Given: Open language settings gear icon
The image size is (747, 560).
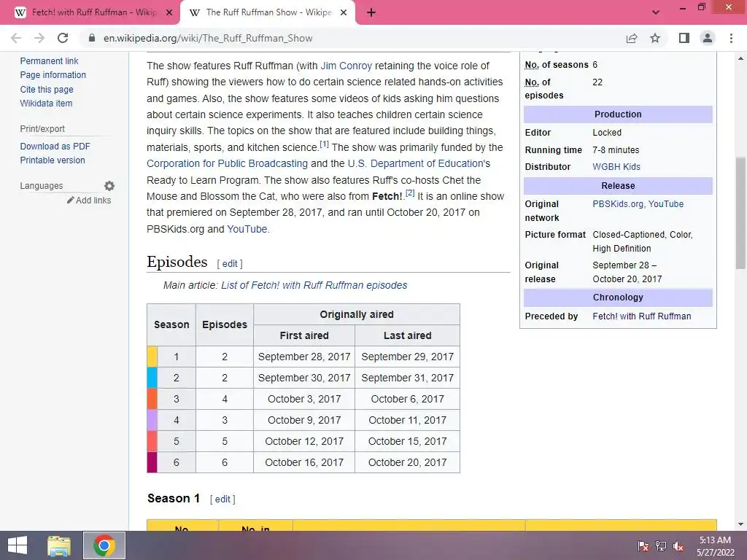Looking at the screenshot, I should 109,186.
